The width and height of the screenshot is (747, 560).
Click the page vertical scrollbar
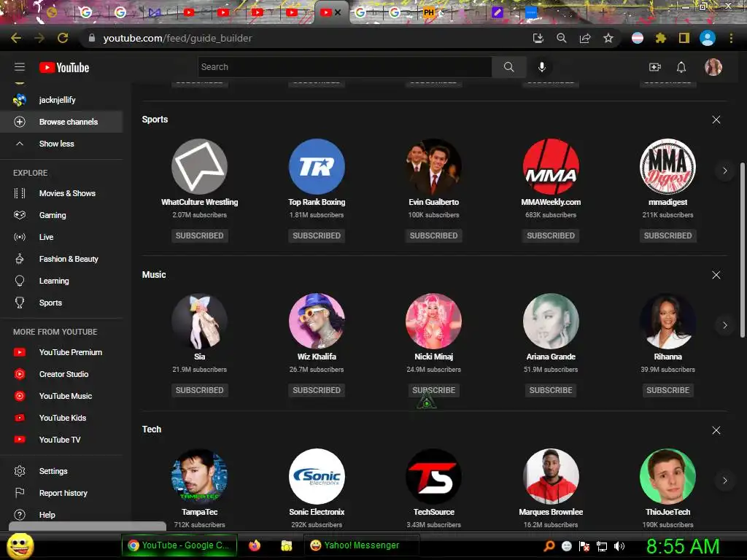[742, 250]
